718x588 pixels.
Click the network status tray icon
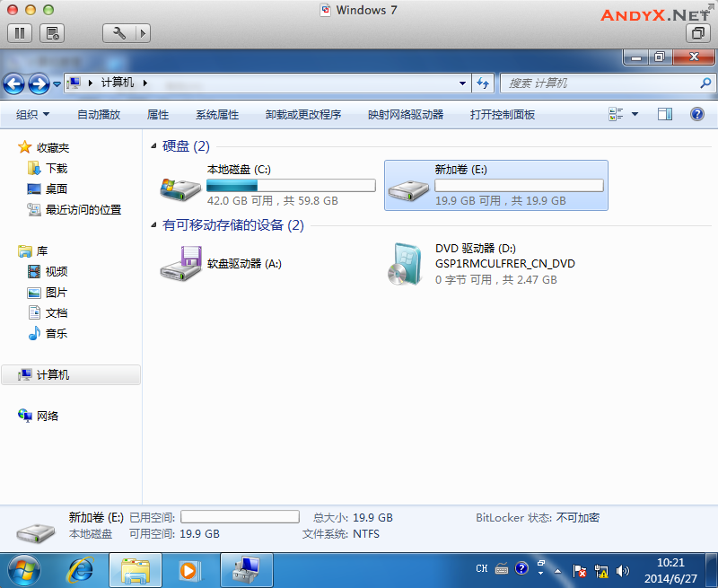point(600,571)
